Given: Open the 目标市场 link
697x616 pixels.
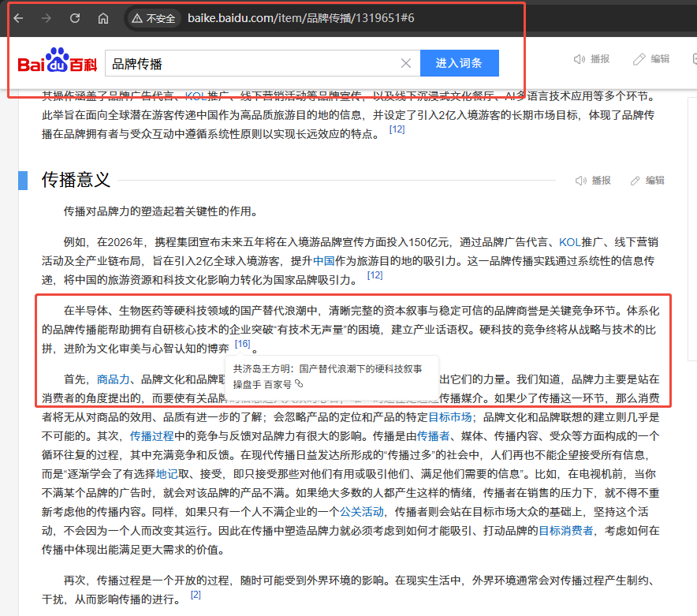Looking at the screenshot, I should (x=449, y=417).
